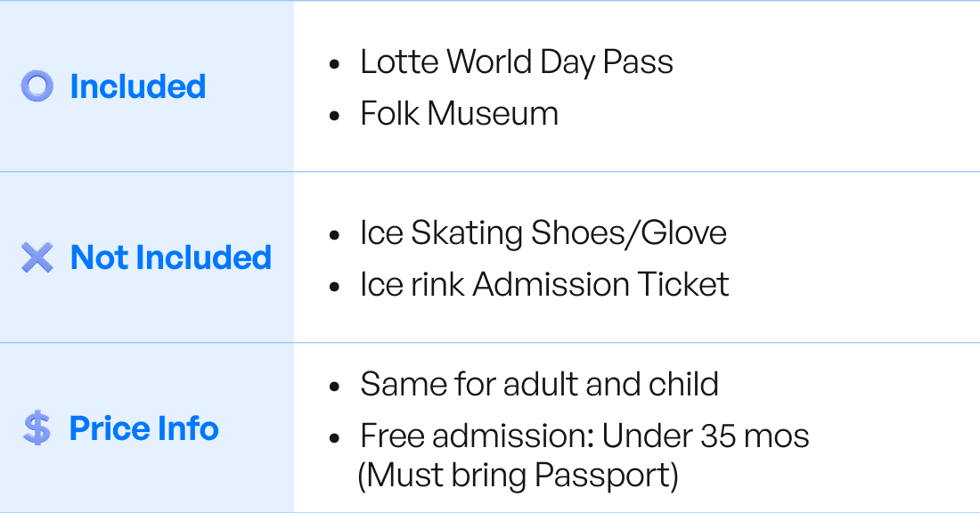980x513 pixels.
Task: Select the Included heading
Action: click(x=137, y=86)
